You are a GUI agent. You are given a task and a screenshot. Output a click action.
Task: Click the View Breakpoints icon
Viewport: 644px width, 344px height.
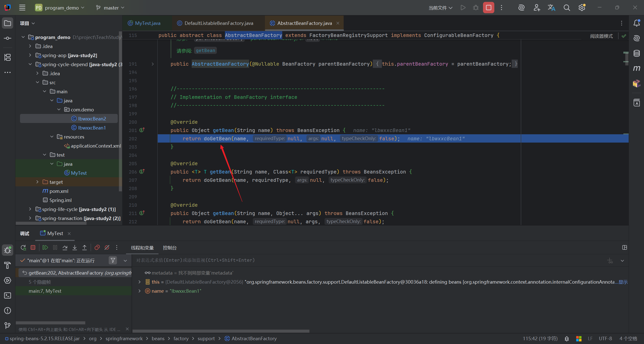[x=97, y=248]
